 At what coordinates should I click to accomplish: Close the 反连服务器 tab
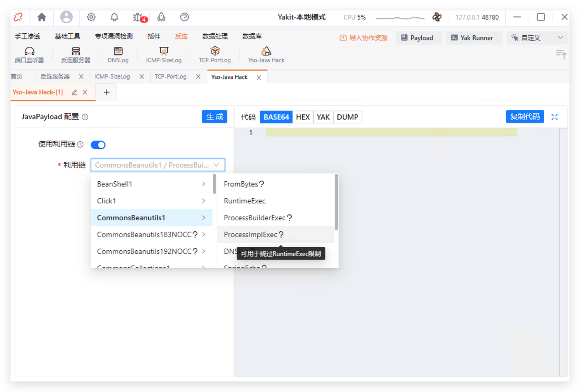(x=81, y=76)
